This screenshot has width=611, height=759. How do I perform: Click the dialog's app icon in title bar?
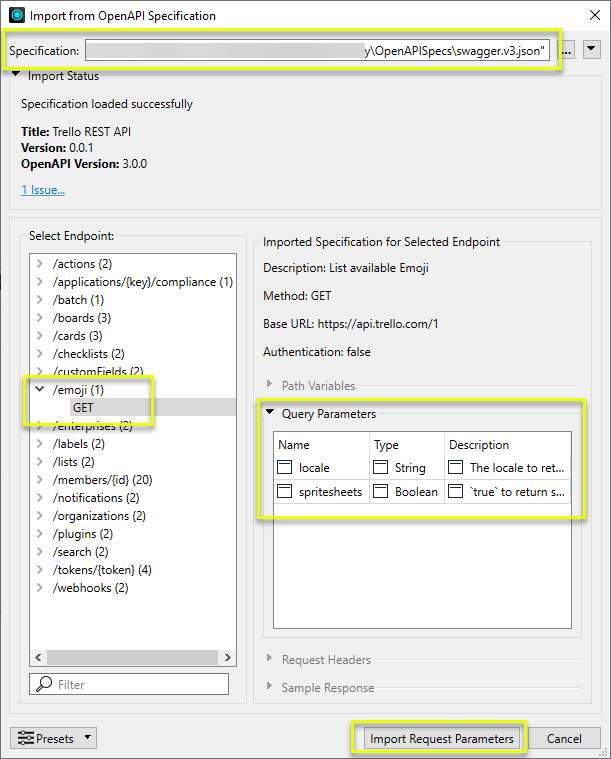pyautogui.click(x=16, y=16)
